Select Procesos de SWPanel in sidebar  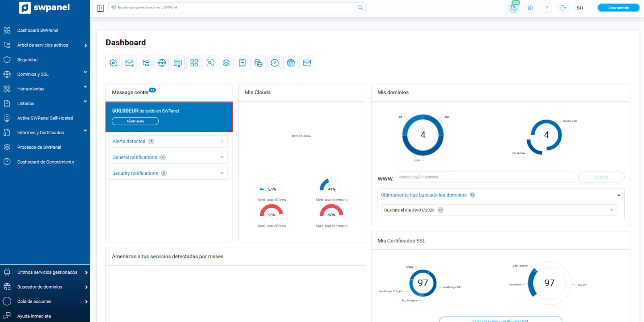(39, 148)
